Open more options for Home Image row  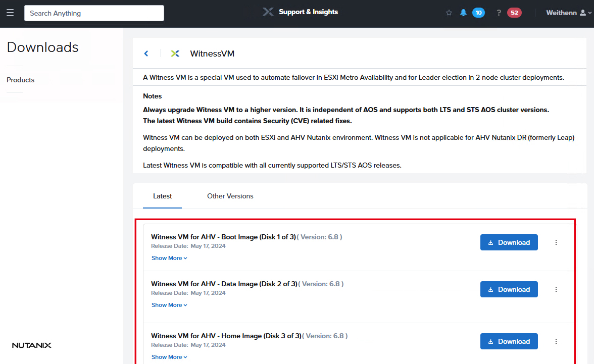(556, 341)
